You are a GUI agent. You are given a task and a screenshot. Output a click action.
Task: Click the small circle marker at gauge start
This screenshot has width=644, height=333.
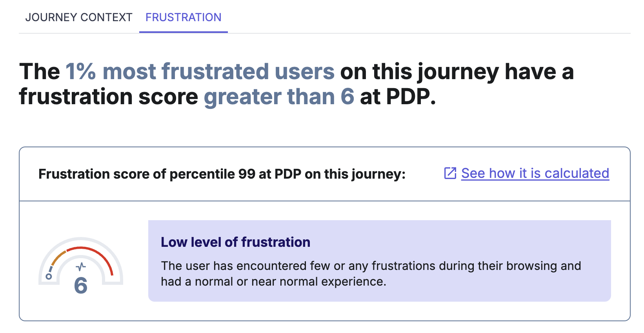click(49, 277)
